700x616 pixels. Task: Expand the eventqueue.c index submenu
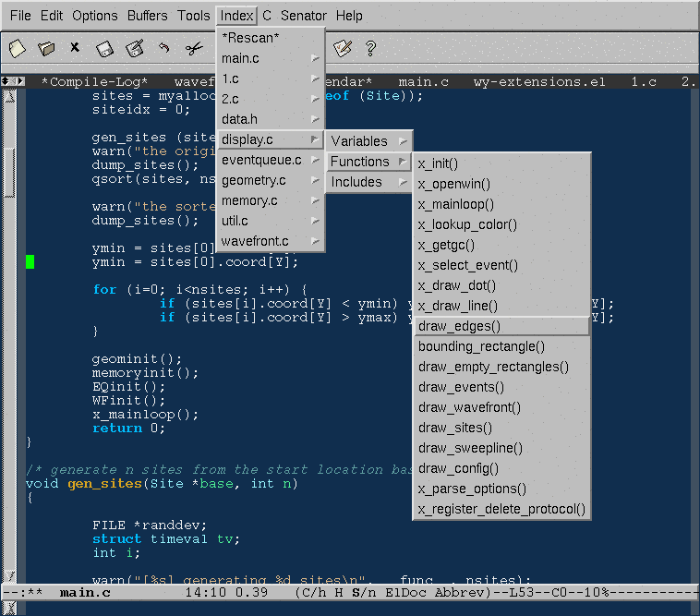tap(270, 160)
